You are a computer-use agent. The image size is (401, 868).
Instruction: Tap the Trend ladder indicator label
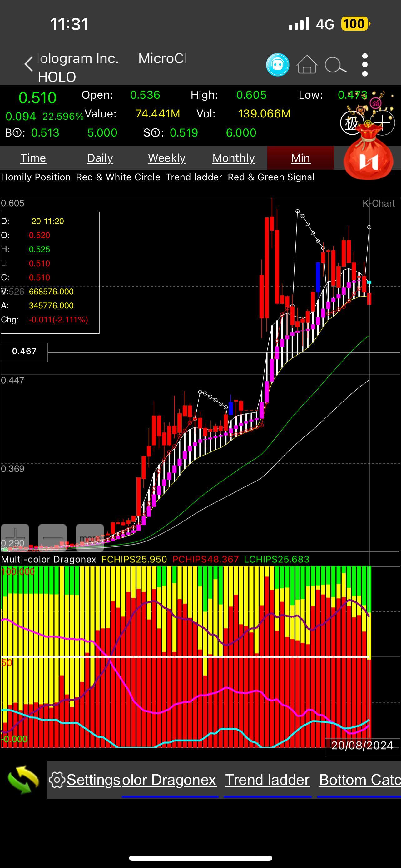pyautogui.click(x=194, y=177)
